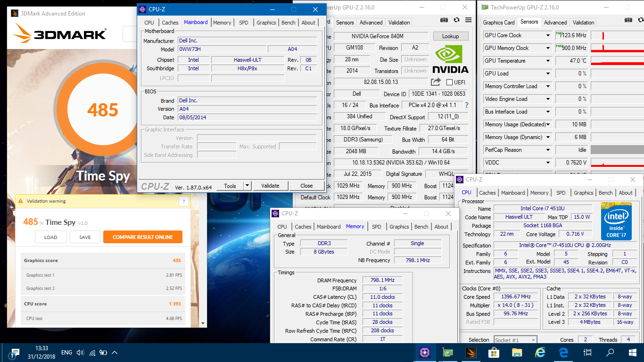The width and height of the screenshot is (644, 362).
Task: Click the NVIDIA GeForce 840M name field
Action: click(381, 36)
